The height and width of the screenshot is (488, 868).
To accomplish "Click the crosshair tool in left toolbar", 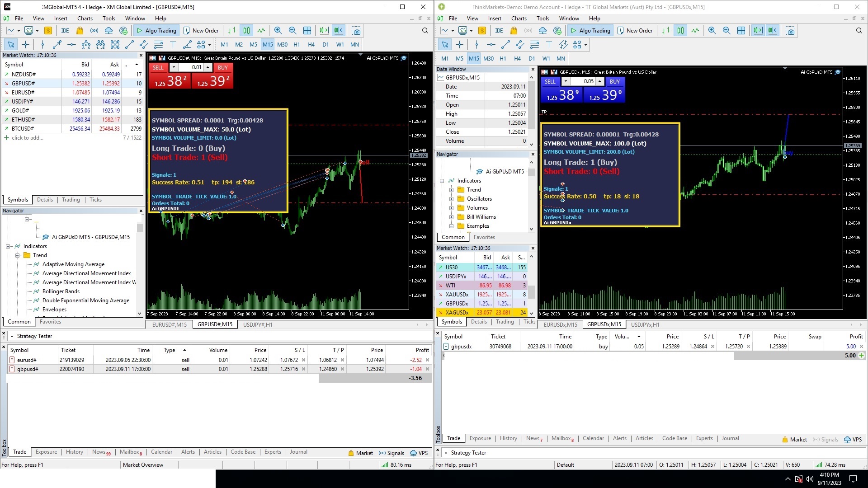I will point(26,45).
